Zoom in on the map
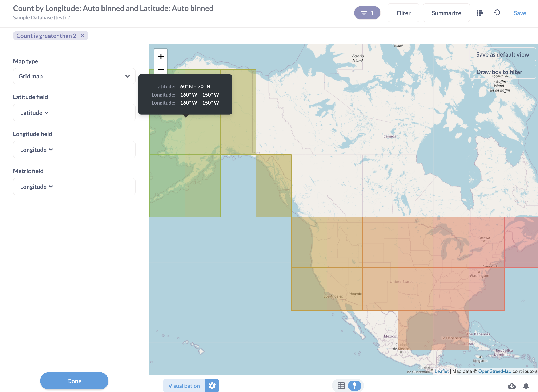Screen dimensions: 538x392 tap(161, 56)
